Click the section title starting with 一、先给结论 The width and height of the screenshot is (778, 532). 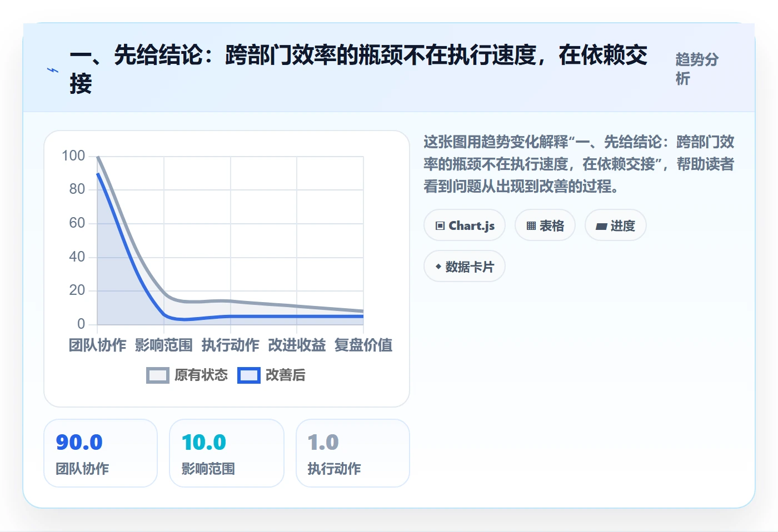point(358,69)
